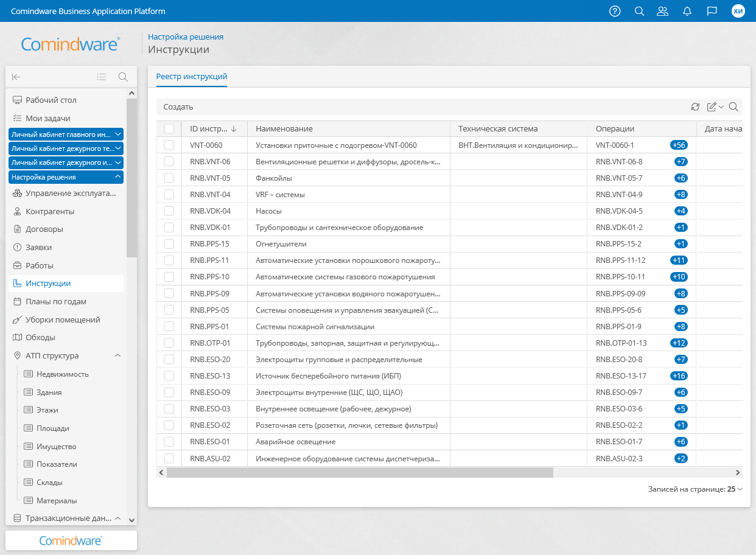Open global search in top bar
Image resolution: width=756 pixels, height=555 pixels.
click(x=639, y=11)
